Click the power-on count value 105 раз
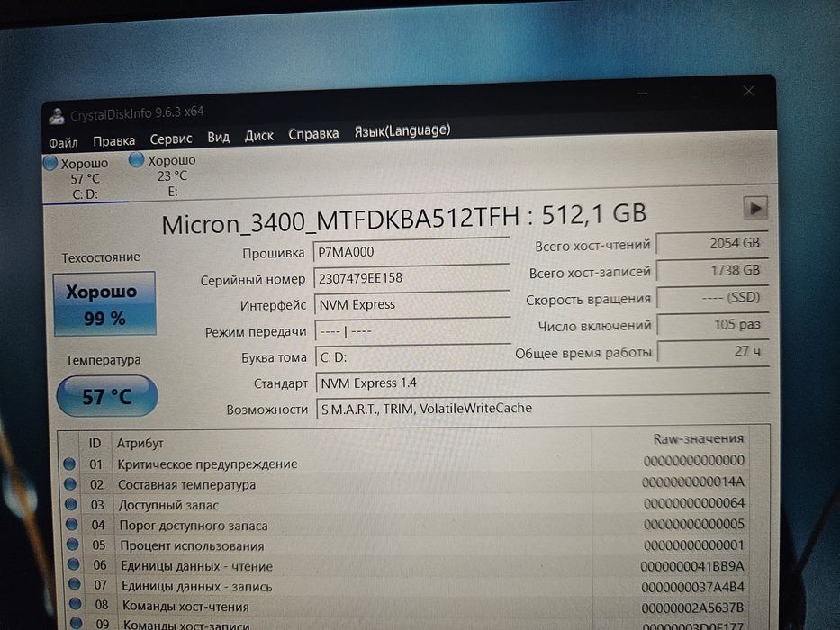Image resolution: width=840 pixels, height=630 pixels. (x=714, y=324)
